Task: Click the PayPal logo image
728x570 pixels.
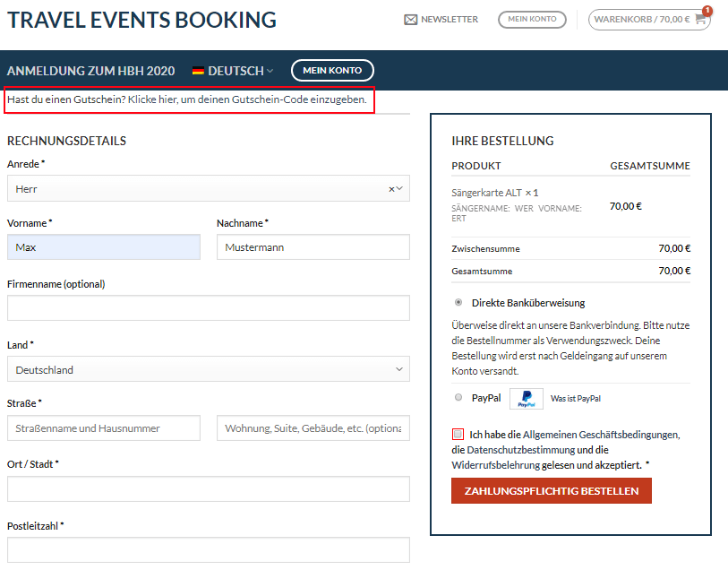Action: click(526, 399)
